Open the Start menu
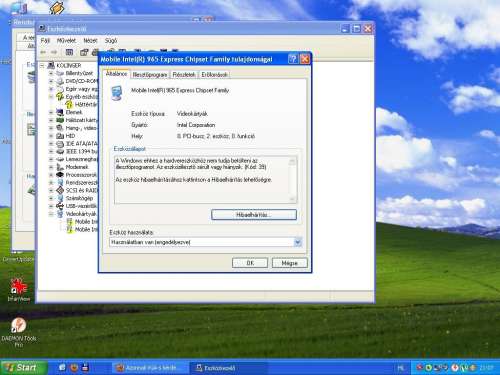Image resolution: width=500 pixels, height=375 pixels. tap(22, 367)
